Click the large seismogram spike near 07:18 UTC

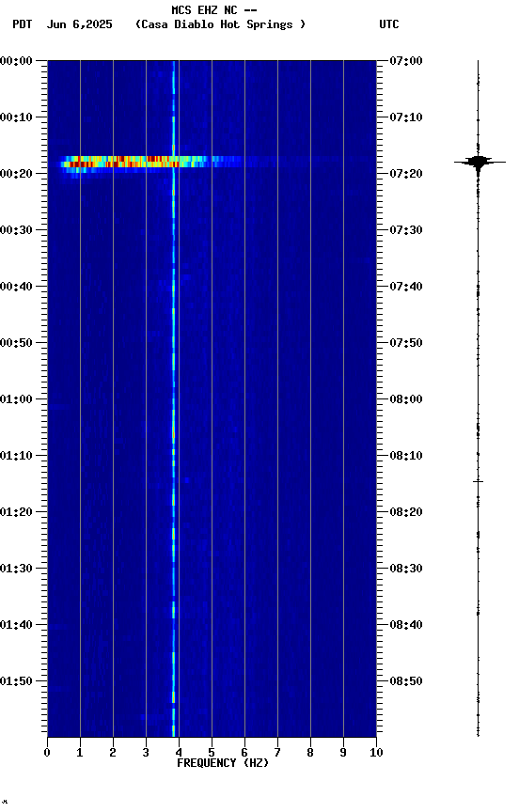coord(479,162)
